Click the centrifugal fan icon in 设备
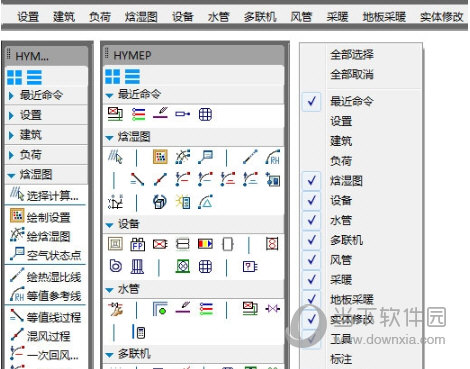This screenshot has height=369, width=470. 115,266
